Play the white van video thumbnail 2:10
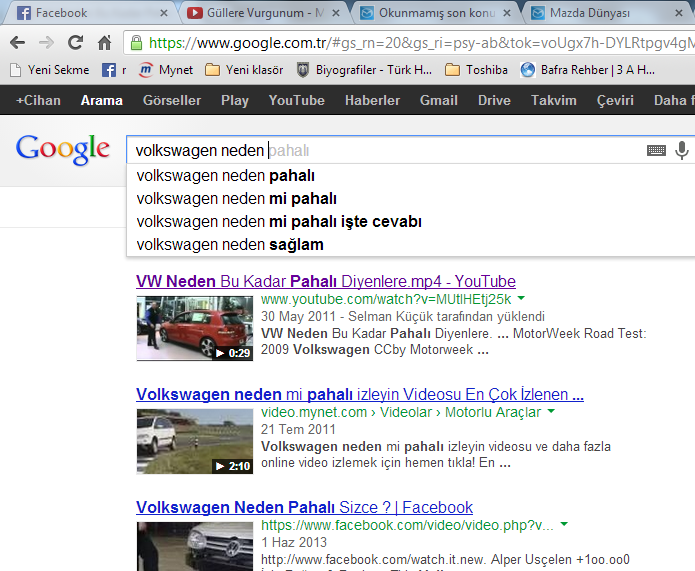 click(x=195, y=442)
